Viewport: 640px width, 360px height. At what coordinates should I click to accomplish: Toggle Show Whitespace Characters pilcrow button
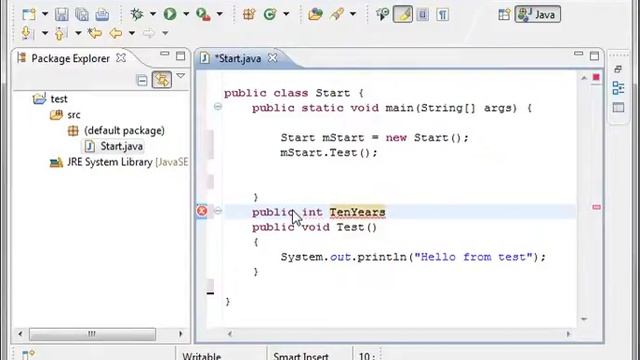tap(442, 15)
